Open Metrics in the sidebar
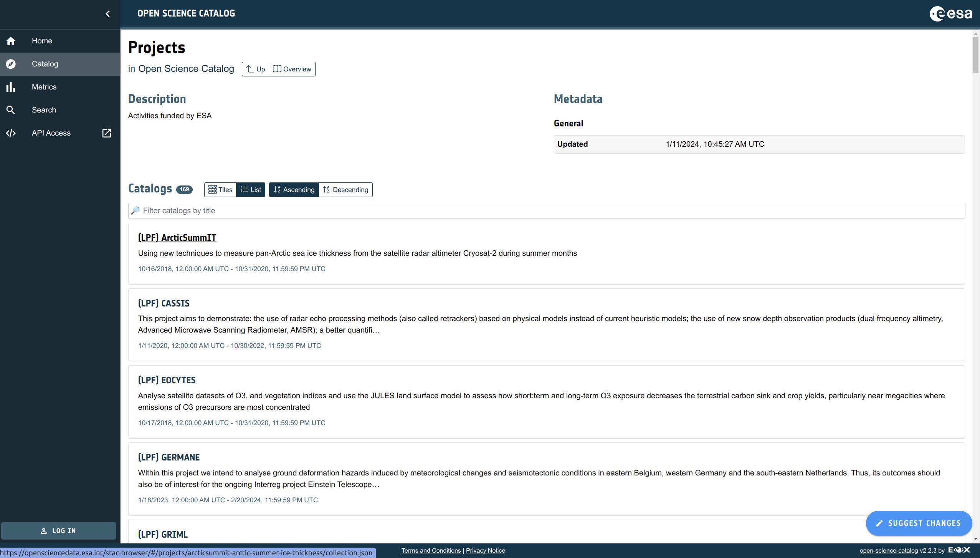This screenshot has height=558, width=980. click(60, 87)
